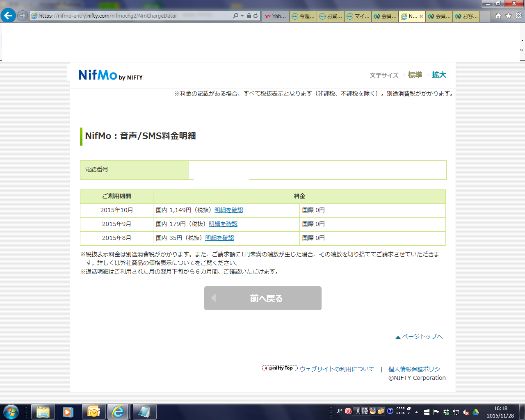Image resolution: width=525 pixels, height=420 pixels.
Task: Click the IME Help question mark icon
Action: [x=390, y=411]
